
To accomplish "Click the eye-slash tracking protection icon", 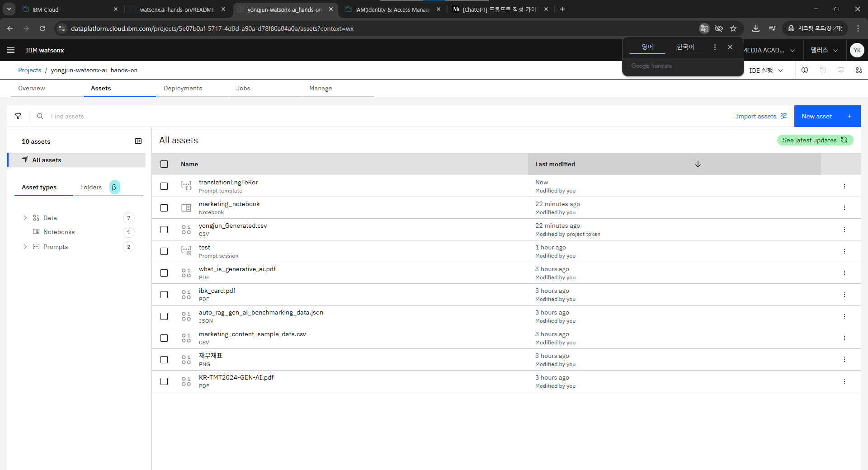I will pos(719,28).
